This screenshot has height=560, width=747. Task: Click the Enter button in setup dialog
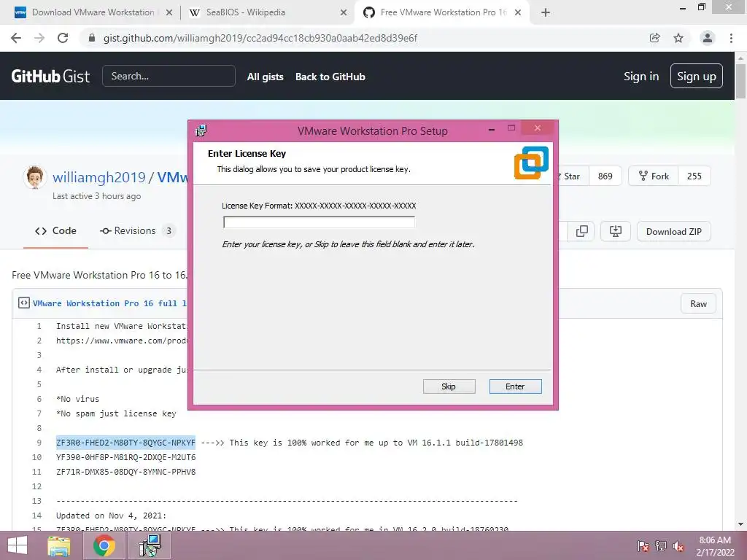(x=515, y=386)
